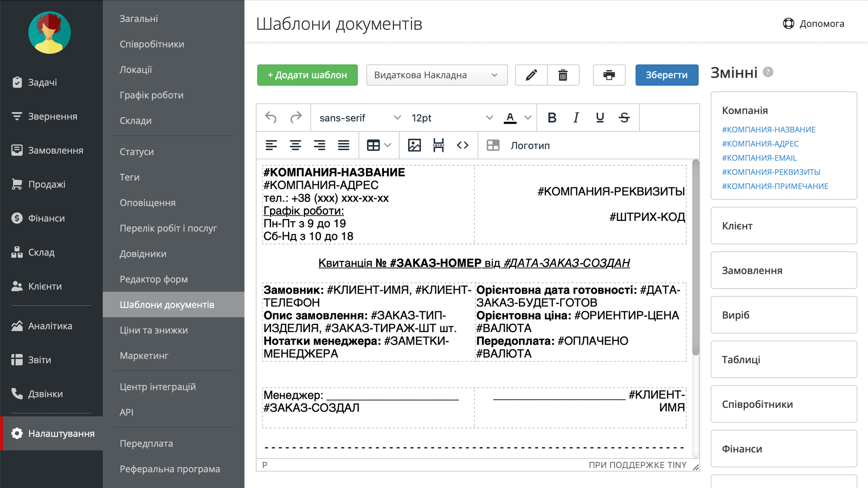
Task: Click the pencil edit template icon
Action: 531,75
